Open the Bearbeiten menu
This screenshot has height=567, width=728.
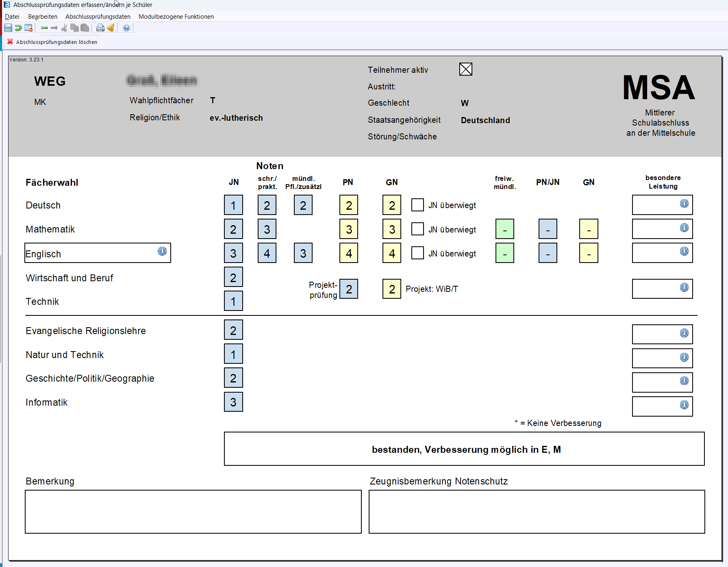(43, 17)
